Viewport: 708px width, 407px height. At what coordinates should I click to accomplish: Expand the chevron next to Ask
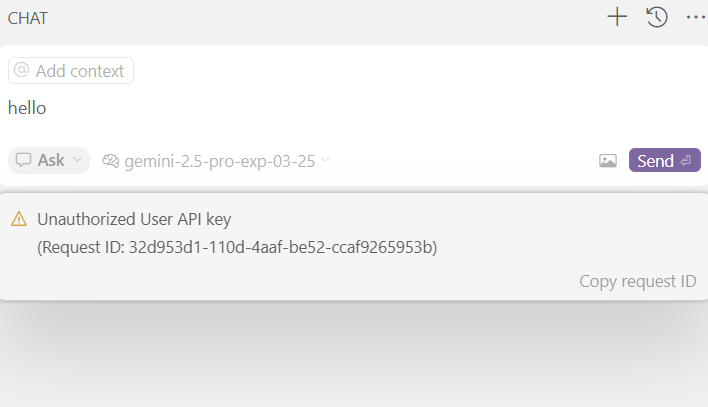(77, 159)
